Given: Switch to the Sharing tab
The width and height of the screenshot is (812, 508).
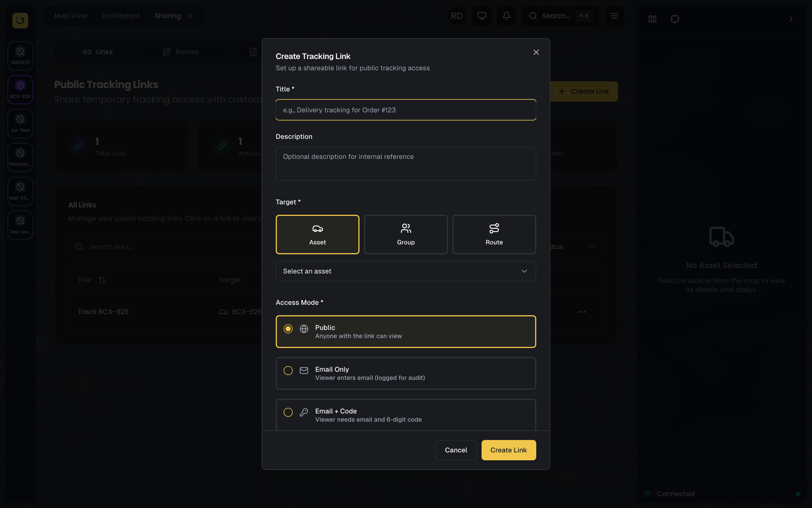Looking at the screenshot, I should (167, 16).
